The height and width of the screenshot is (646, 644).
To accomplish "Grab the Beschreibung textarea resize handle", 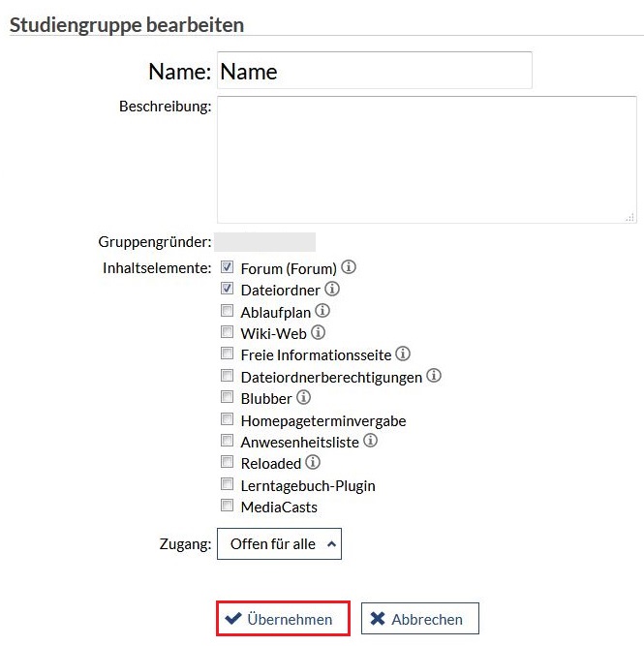I will coord(630,217).
